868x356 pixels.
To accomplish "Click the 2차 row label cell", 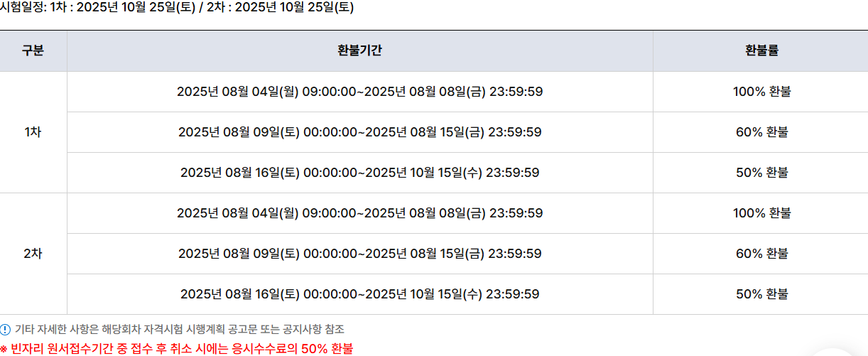I will [x=33, y=254].
